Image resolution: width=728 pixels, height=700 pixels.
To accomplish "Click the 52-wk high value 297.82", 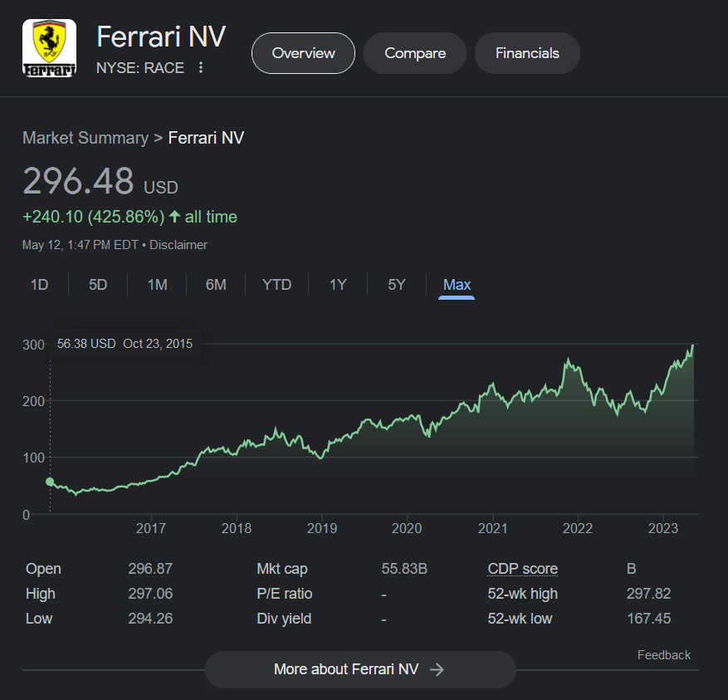I will 648,594.
